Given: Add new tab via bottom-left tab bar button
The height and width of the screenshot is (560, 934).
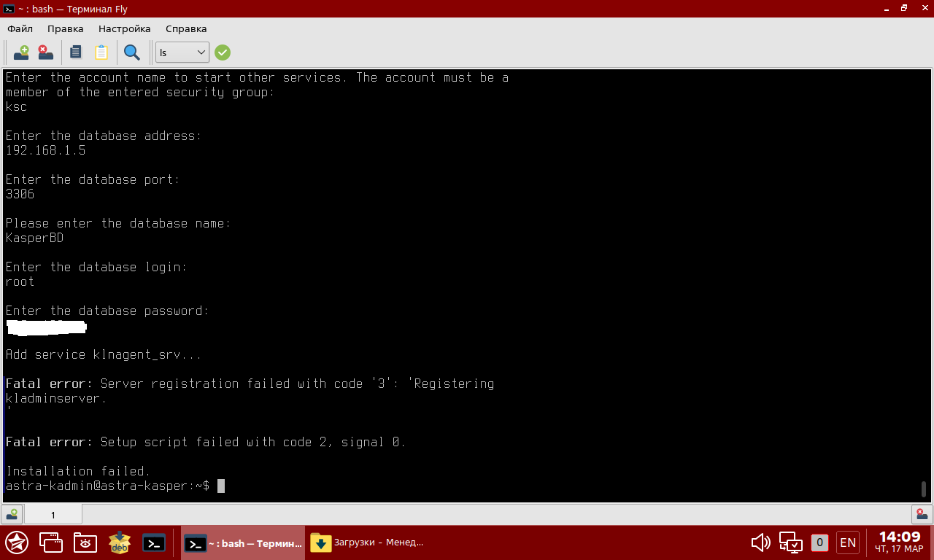Looking at the screenshot, I should tap(12, 514).
